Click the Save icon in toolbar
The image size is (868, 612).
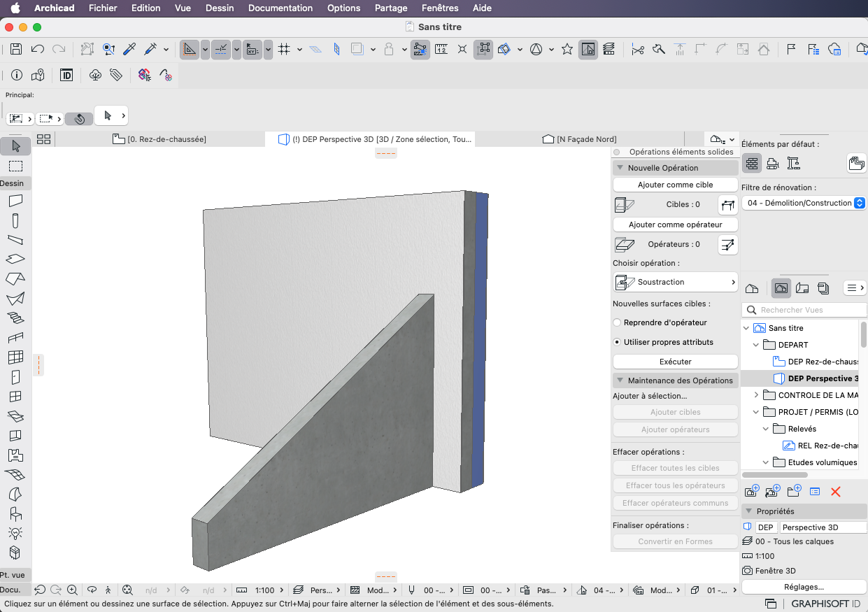pos(16,49)
